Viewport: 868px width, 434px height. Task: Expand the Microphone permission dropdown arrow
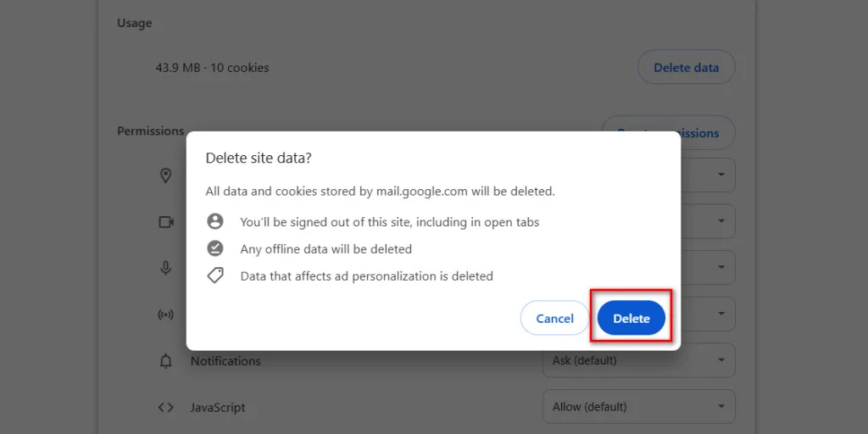(x=721, y=267)
